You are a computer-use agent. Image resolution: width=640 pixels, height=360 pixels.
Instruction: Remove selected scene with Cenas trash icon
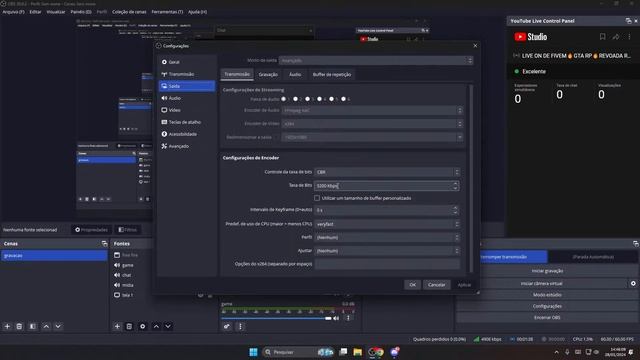(19, 327)
